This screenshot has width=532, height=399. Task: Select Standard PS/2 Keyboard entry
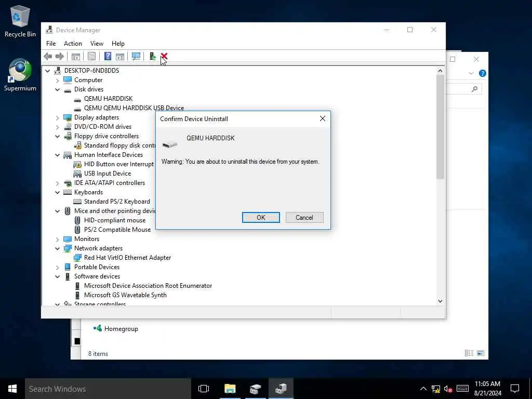(117, 202)
